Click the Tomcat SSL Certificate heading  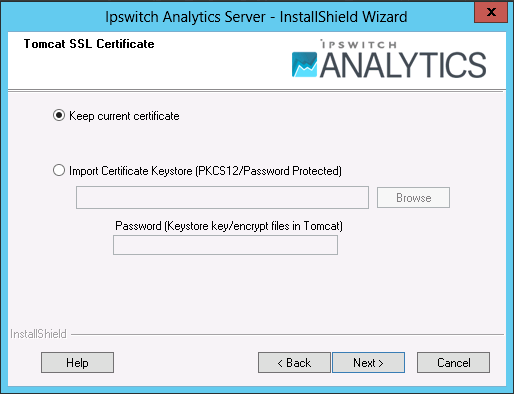point(89,44)
